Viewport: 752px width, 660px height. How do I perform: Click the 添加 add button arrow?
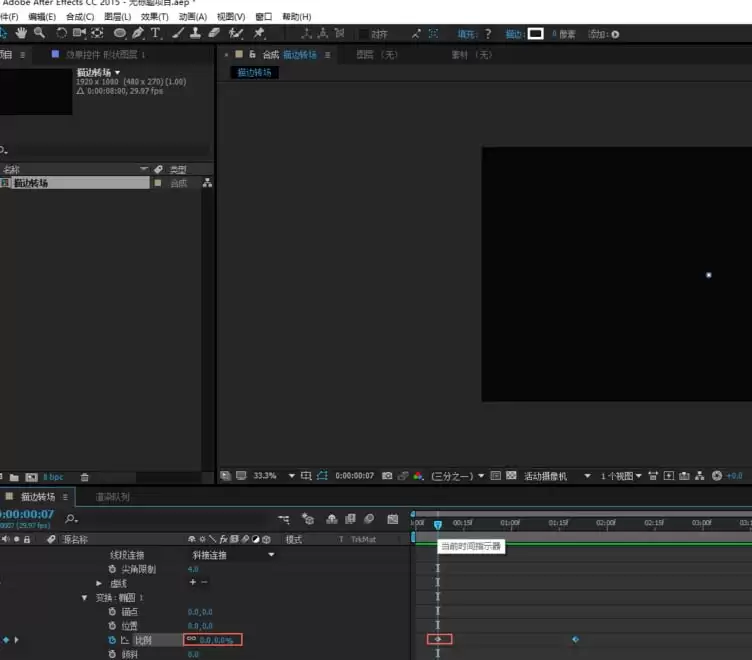(x=615, y=35)
